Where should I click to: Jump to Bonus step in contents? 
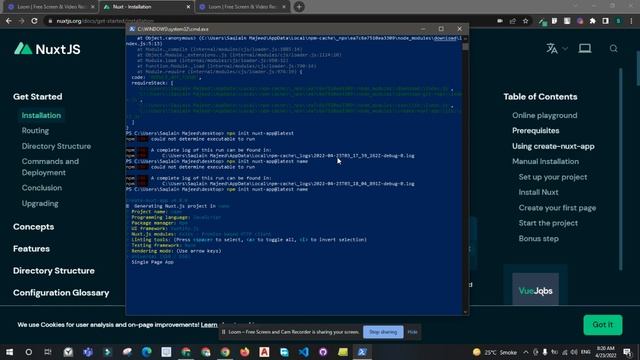tap(538, 239)
